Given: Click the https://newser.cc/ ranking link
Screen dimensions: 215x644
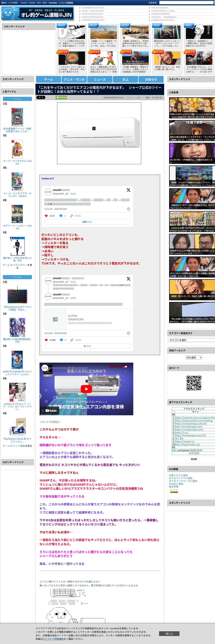Looking at the screenshot, I should (185, 441).
